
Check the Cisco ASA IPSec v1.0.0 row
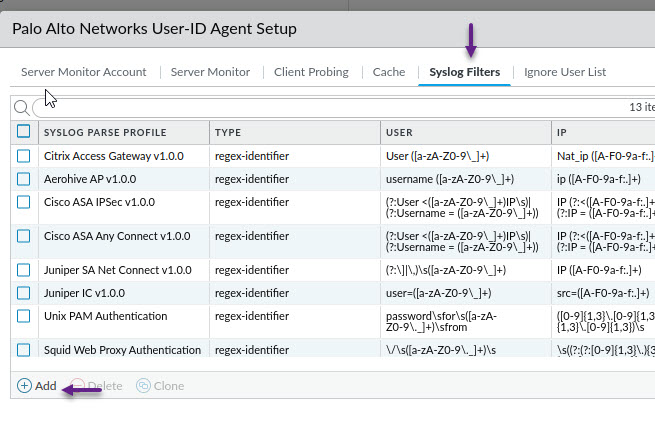click(24, 202)
